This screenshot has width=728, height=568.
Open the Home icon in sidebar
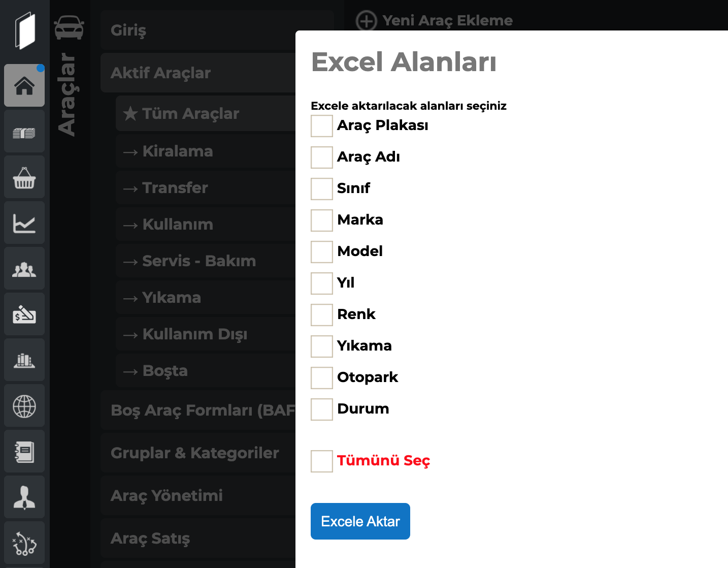[x=24, y=85]
